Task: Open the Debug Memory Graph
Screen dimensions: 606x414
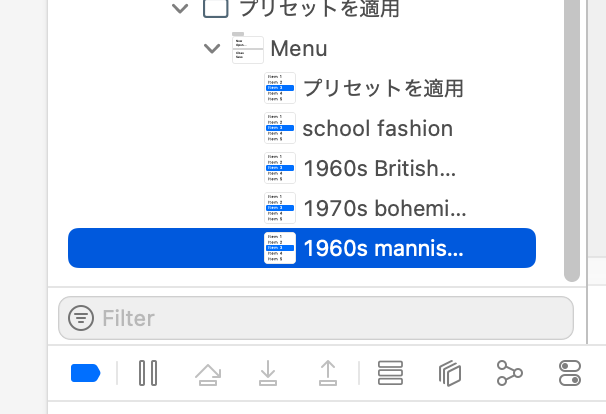Action: click(x=510, y=374)
